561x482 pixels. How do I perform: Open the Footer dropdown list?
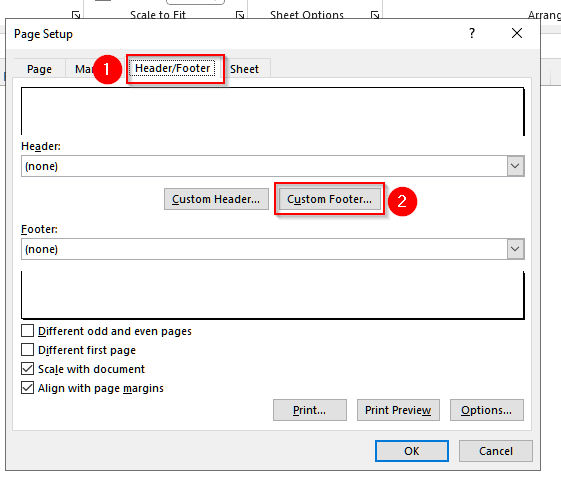[515, 249]
